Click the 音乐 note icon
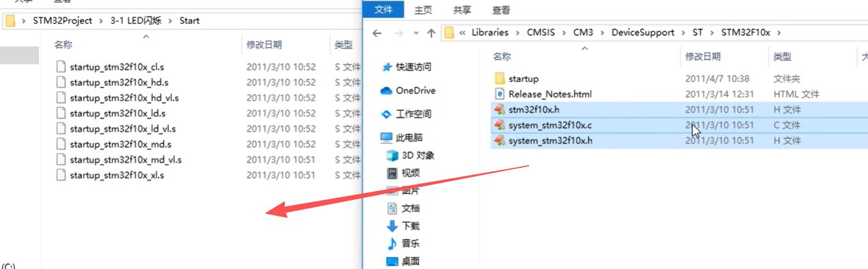This screenshot has width=868, height=269. tap(392, 243)
